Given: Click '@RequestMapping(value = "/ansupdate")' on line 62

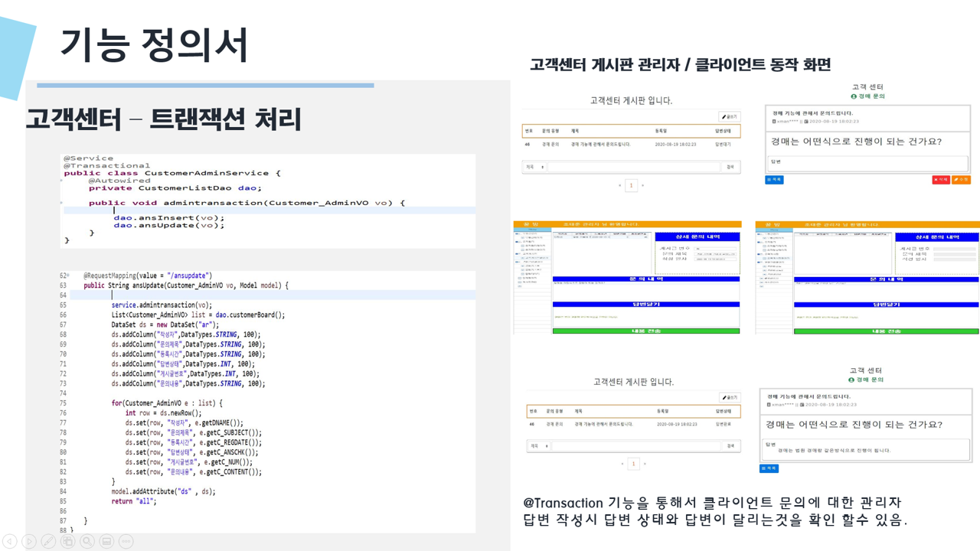Looking at the screenshot, I should point(148,275).
